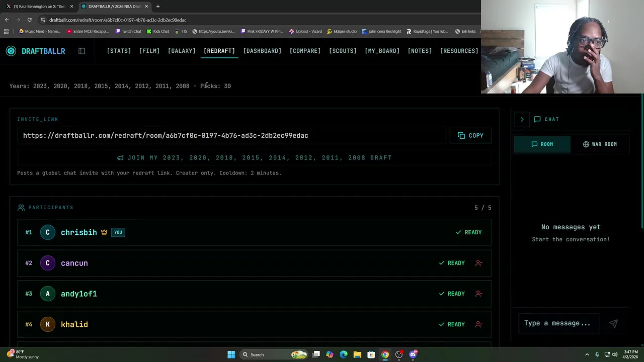The image size is (644, 362).
Task: Open the [SCOUTS] nav item
Action: 343,51
